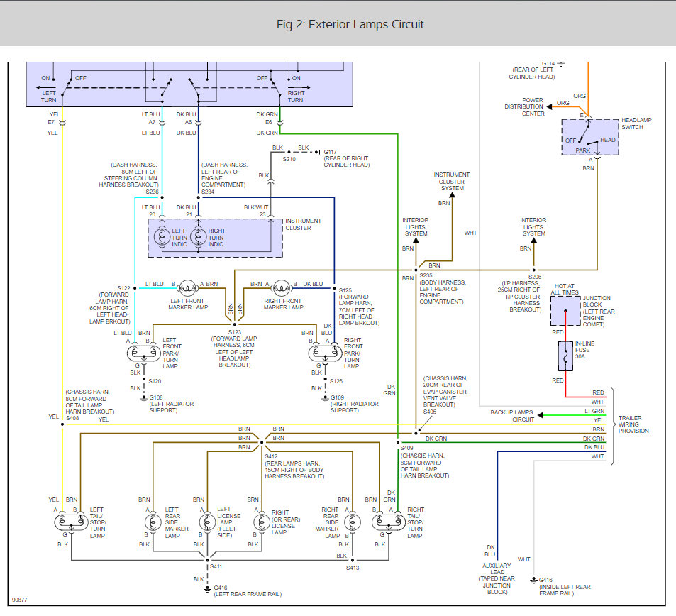Viewport: 676px width, 616px height.
Task: Click the S122 splice label
Action: (x=123, y=288)
